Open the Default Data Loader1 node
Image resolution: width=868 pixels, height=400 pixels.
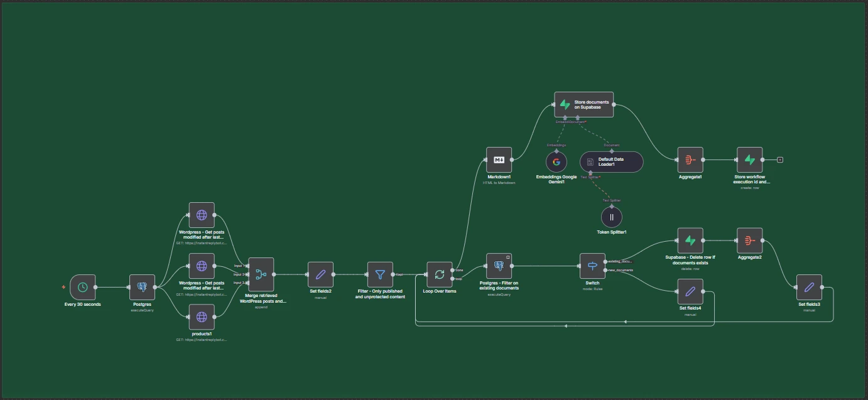tap(611, 162)
